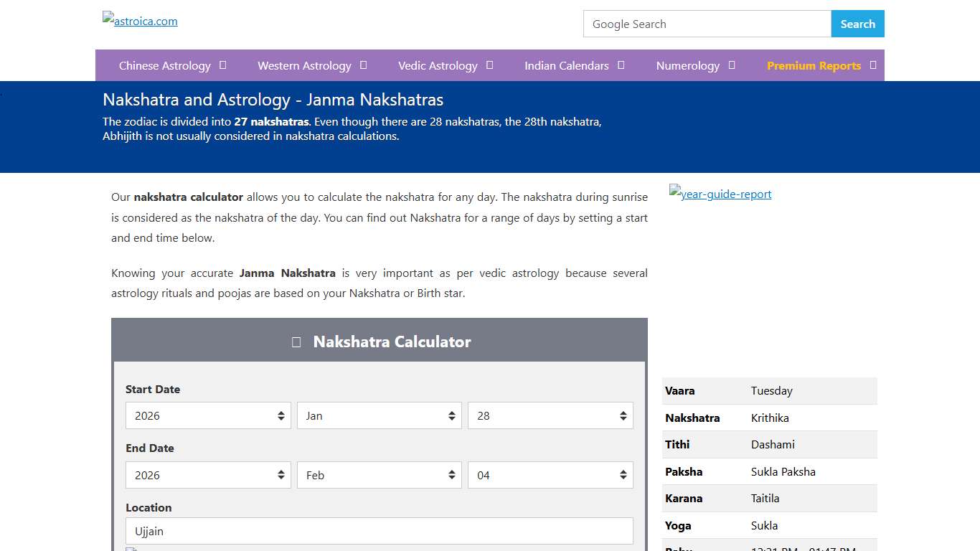Screen dimensions: 980x551
Task: Open the Chinese Astrology menu
Action: pos(166,65)
